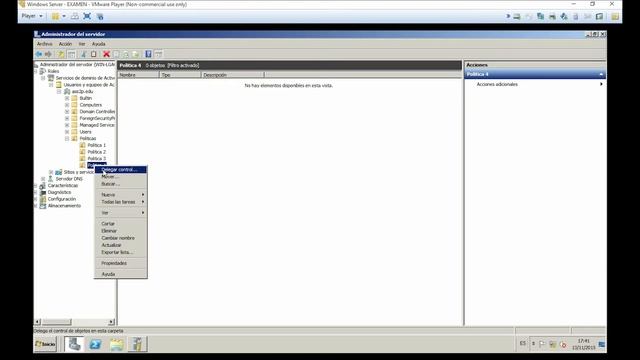This screenshot has width=640, height=360.
Task: Click the VMware printer device icon
Action: click(552, 16)
